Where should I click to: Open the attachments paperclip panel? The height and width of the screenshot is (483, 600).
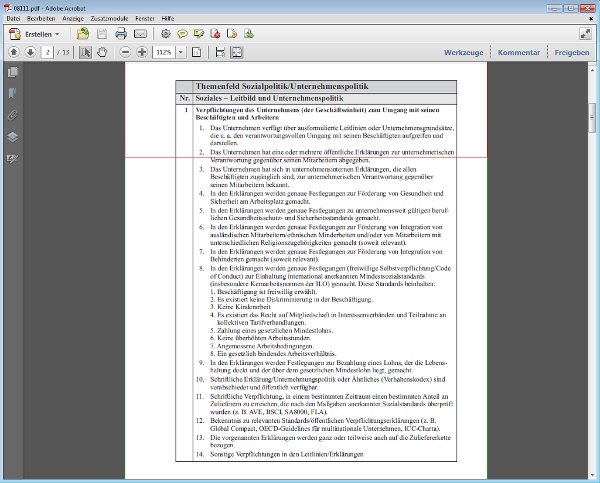12,115
